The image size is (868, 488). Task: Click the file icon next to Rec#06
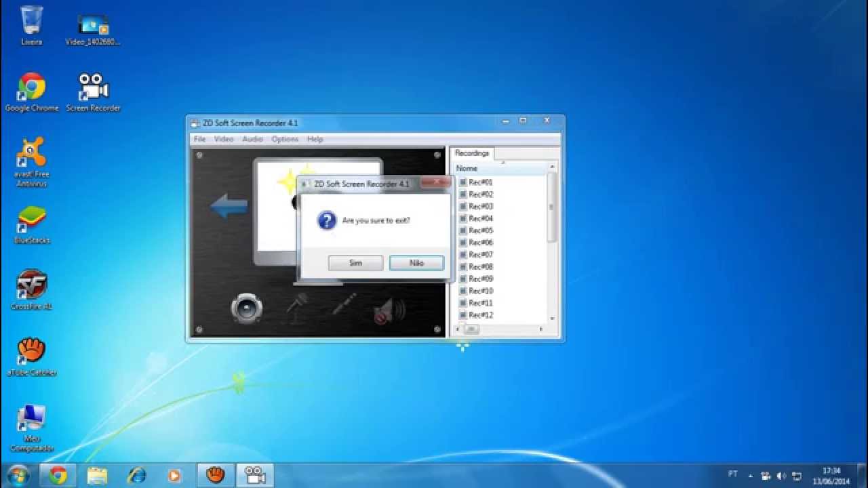463,243
